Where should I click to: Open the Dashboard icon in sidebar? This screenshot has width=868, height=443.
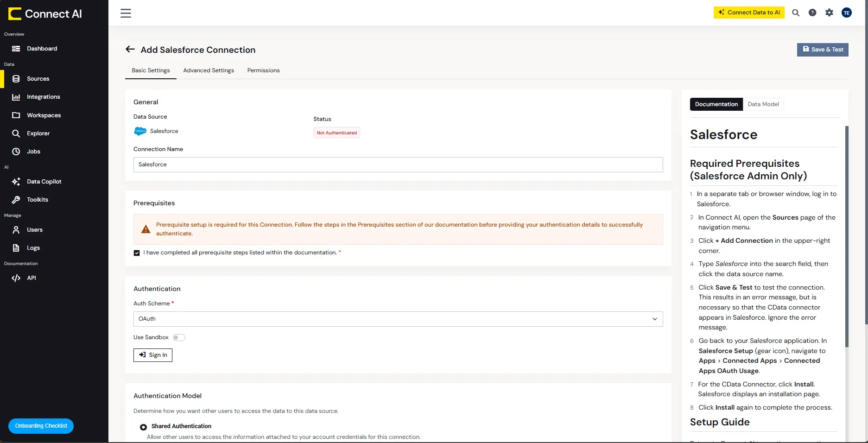tap(16, 49)
